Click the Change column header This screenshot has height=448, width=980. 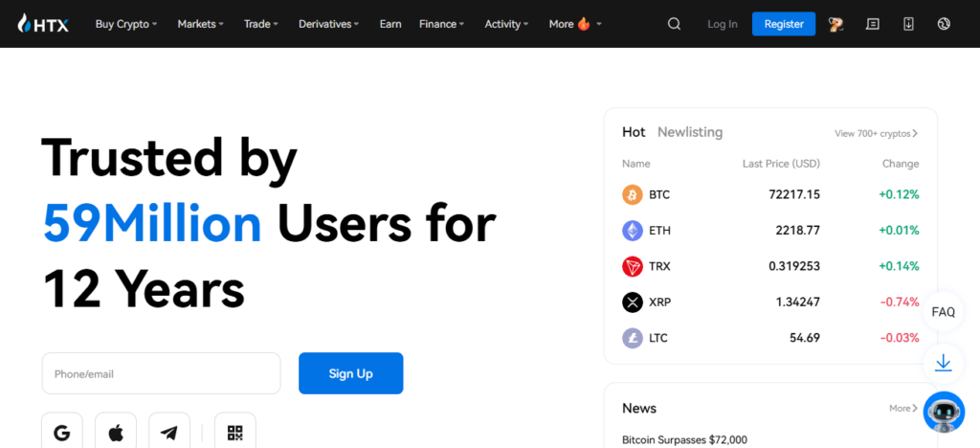coord(901,164)
